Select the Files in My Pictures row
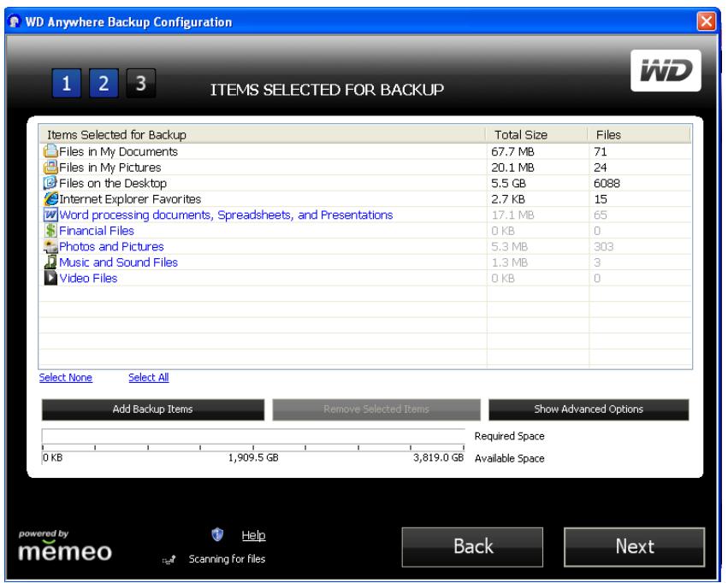 coord(365,167)
